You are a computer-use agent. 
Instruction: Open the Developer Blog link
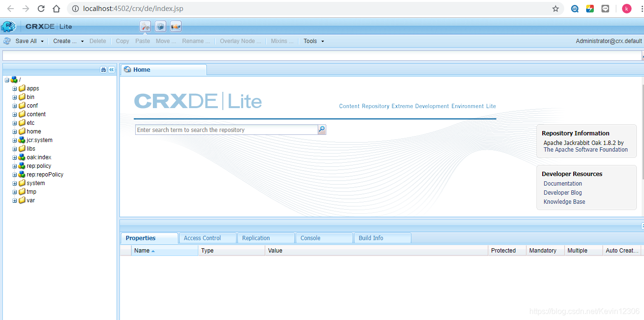(x=563, y=193)
